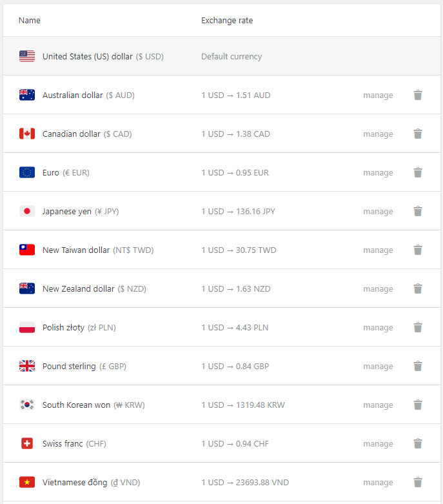
Task: Click manage for Japanese yen
Action: click(x=378, y=212)
